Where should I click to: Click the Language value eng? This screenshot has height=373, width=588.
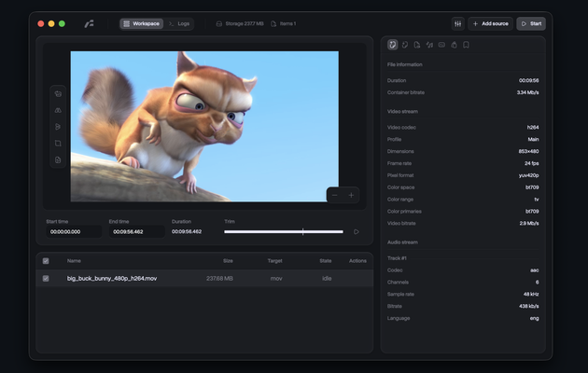tap(535, 318)
